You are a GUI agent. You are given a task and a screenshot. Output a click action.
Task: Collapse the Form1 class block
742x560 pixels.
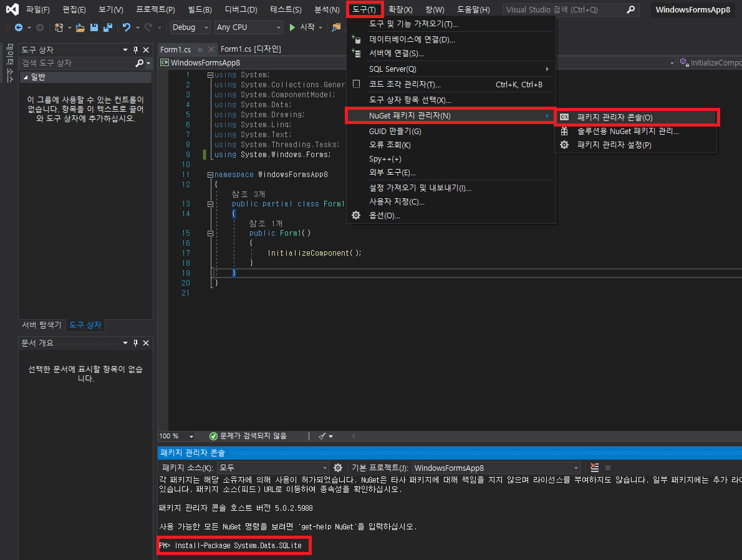[210, 204]
